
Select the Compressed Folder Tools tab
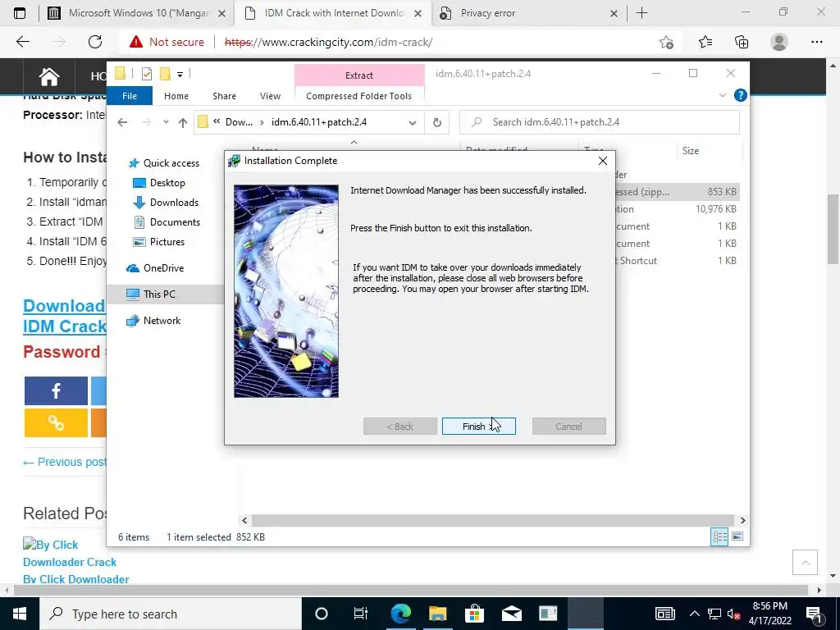[x=359, y=96]
